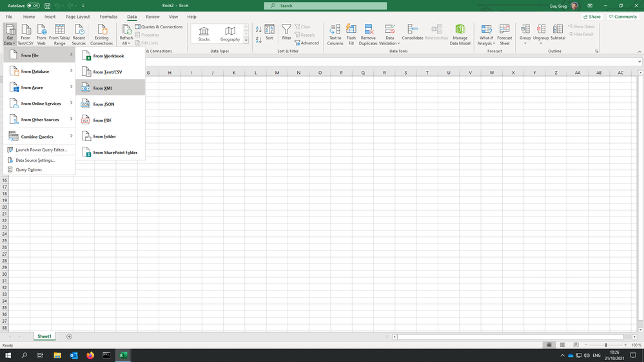The height and width of the screenshot is (362, 644).
Task: Choose From JSON
Action: click(110, 104)
